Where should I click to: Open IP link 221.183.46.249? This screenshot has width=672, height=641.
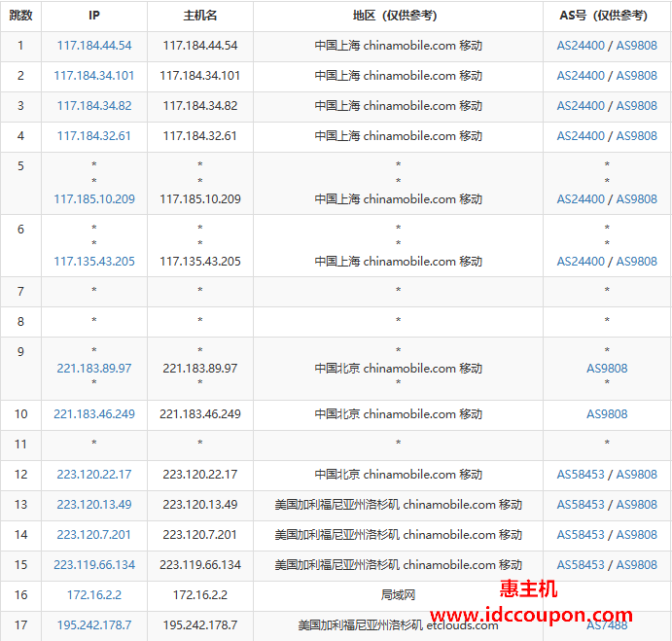coord(94,414)
